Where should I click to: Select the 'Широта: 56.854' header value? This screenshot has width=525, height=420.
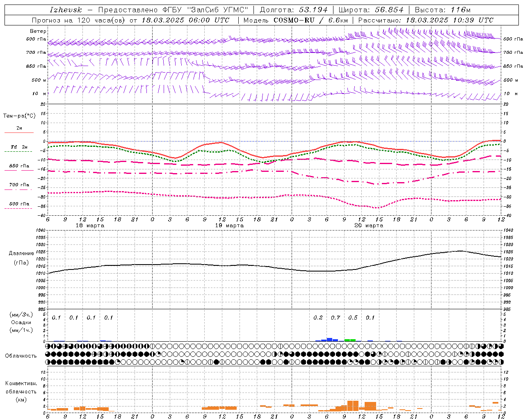[x=371, y=10]
